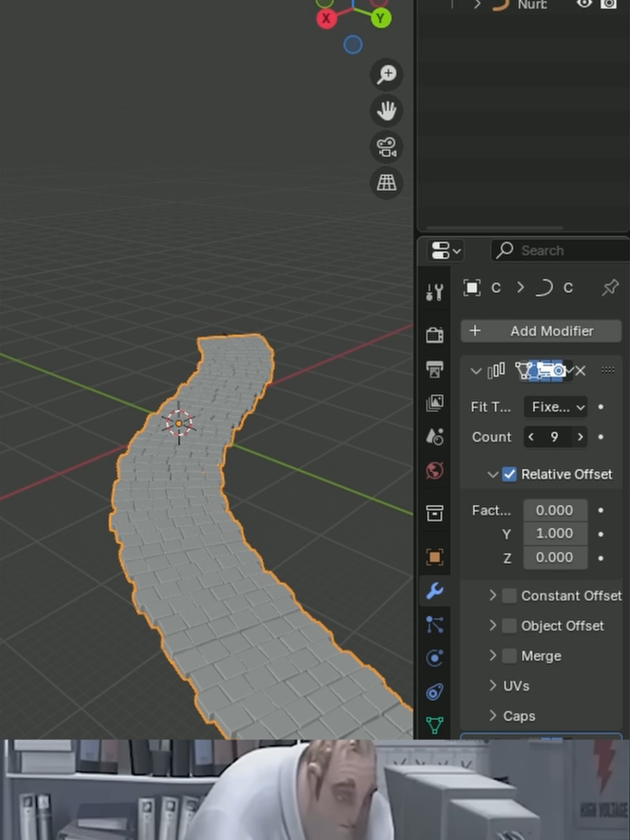Expand the UVs section
Image resolution: width=630 pixels, height=840 pixels.
coord(493,685)
